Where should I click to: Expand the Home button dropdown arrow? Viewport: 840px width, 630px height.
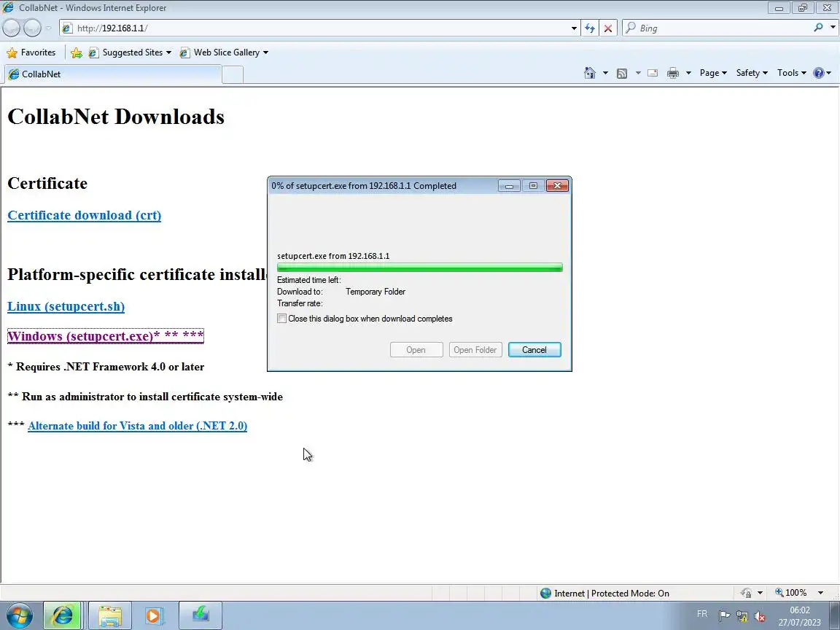coord(605,73)
